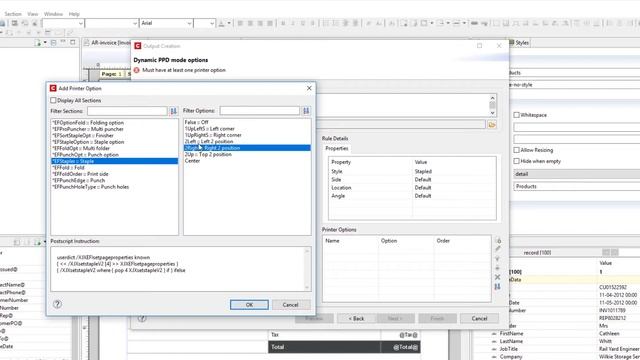Open the font family Arial dropdown
Viewport: 640px width, 360px height.
coord(189,23)
